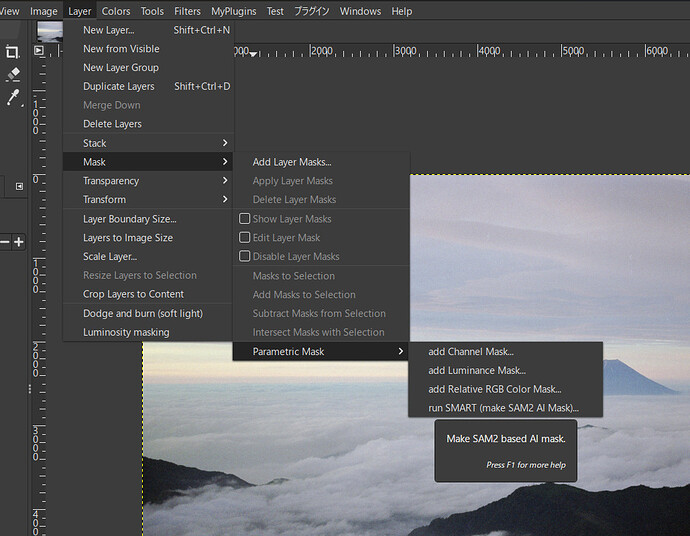Select the Eraser tool
The image size is (690, 536).
12,74
